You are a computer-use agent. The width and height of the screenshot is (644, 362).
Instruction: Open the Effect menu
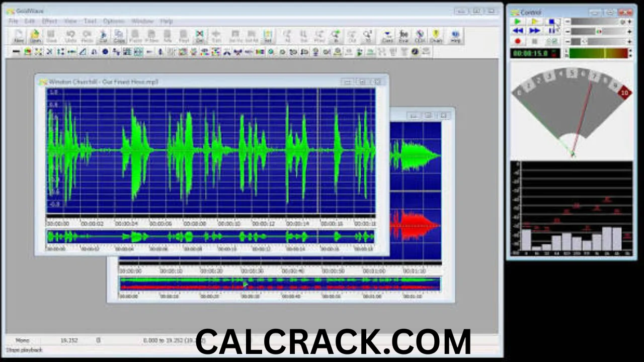(49, 21)
